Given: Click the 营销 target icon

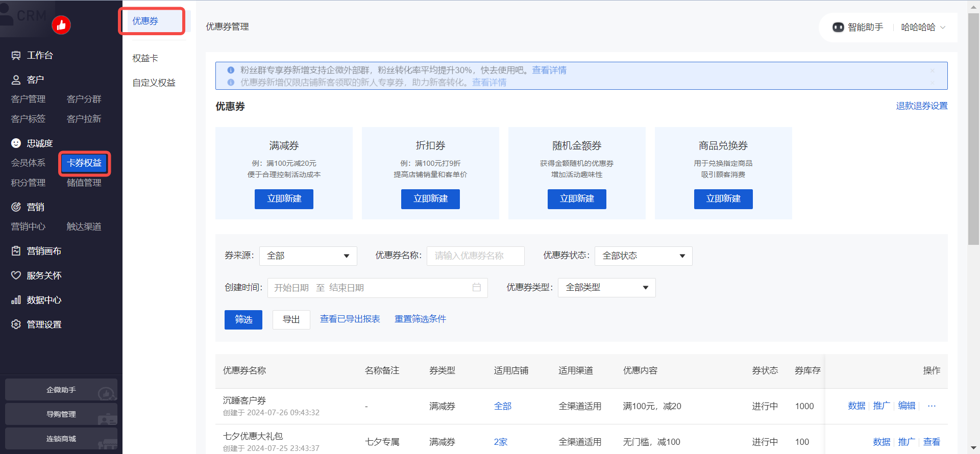Looking at the screenshot, I should 16,207.
